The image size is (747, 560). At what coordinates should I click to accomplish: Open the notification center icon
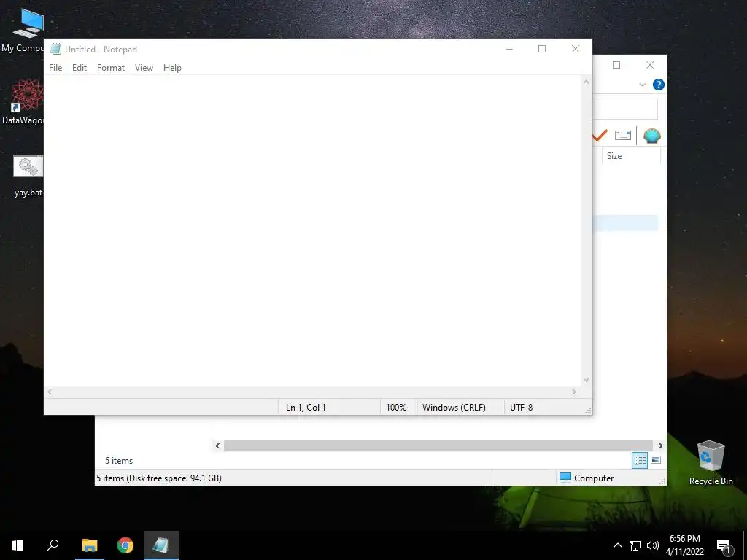click(x=724, y=546)
